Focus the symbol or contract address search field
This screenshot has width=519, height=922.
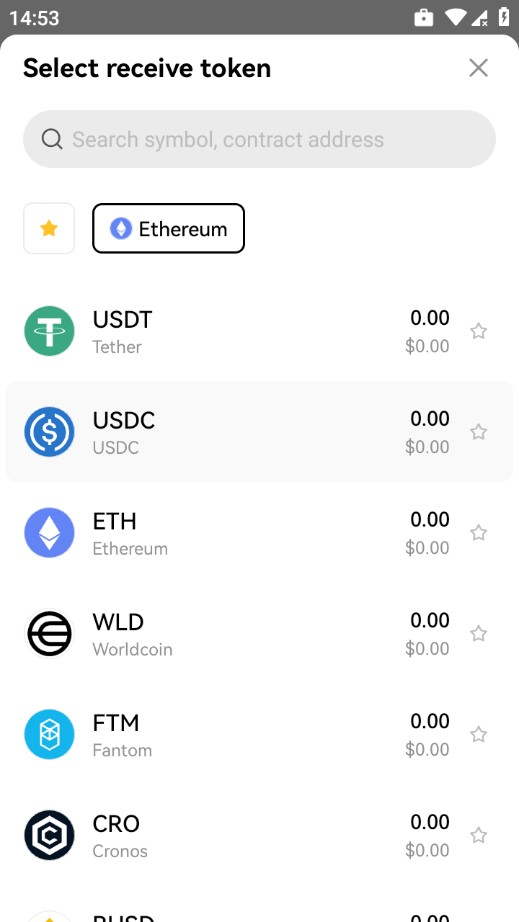click(x=259, y=139)
